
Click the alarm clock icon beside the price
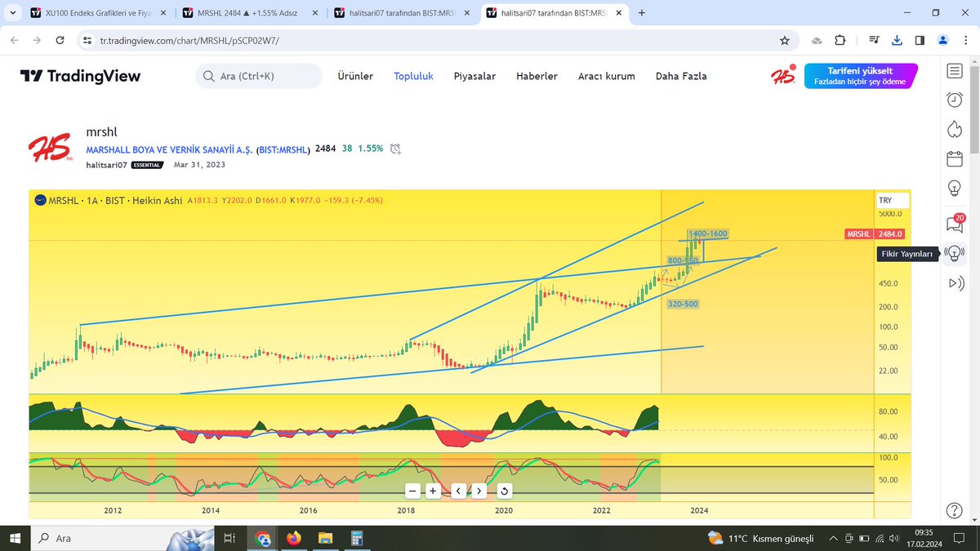pos(395,149)
